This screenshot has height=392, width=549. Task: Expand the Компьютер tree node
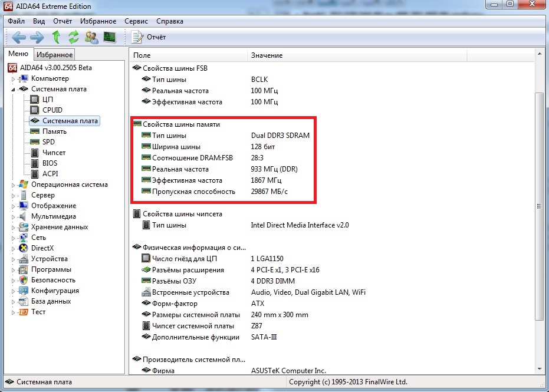click(14, 79)
